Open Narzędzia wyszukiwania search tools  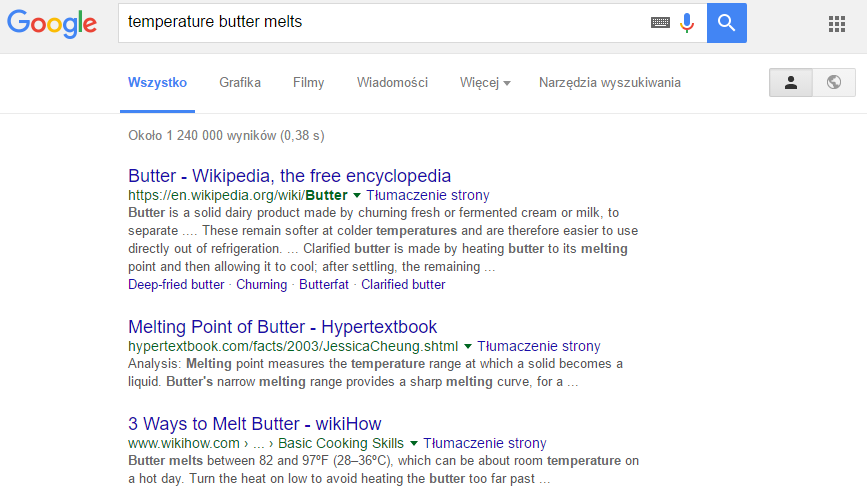pos(609,83)
